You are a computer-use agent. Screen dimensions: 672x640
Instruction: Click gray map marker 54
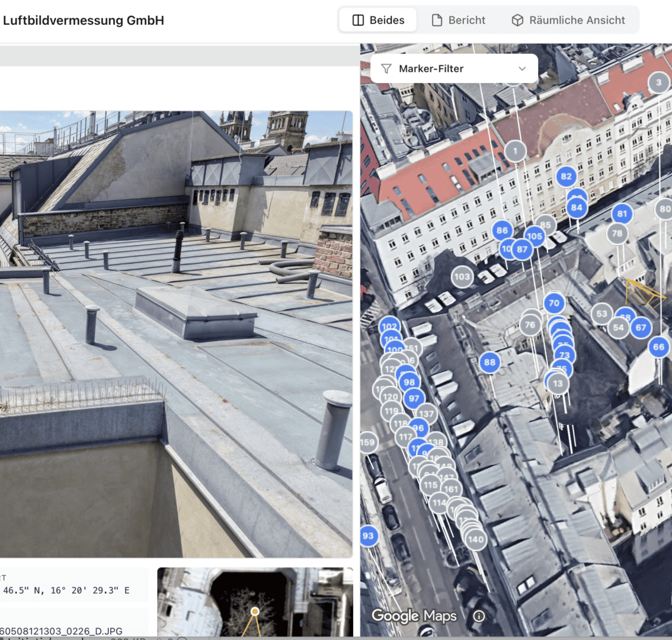pos(619,328)
